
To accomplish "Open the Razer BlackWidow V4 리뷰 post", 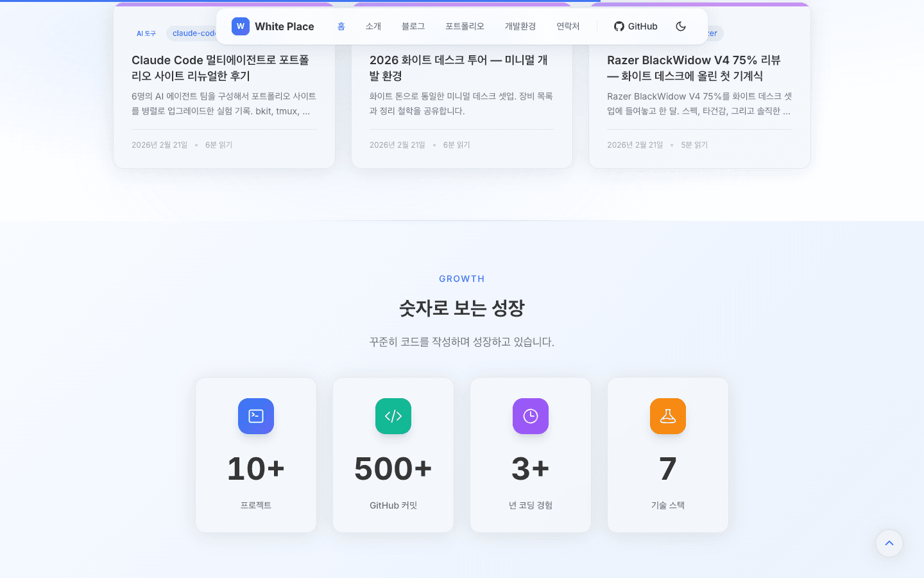I will [x=699, y=67].
